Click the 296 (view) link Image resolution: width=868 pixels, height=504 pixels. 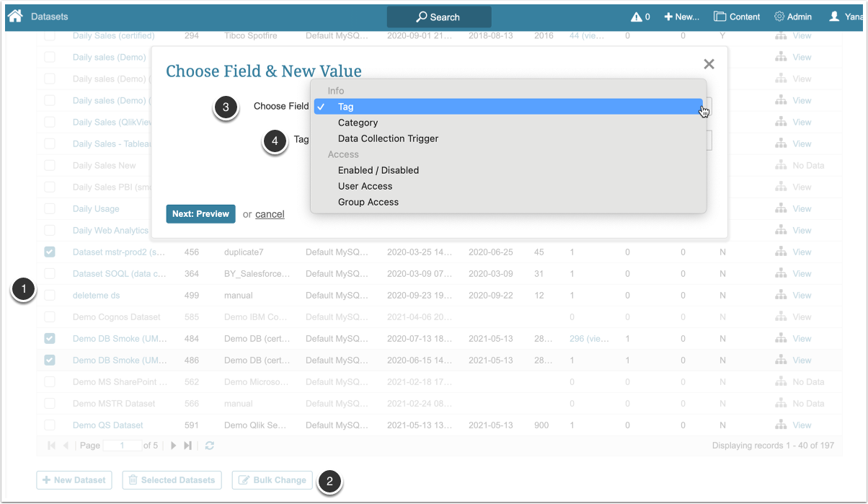(589, 339)
